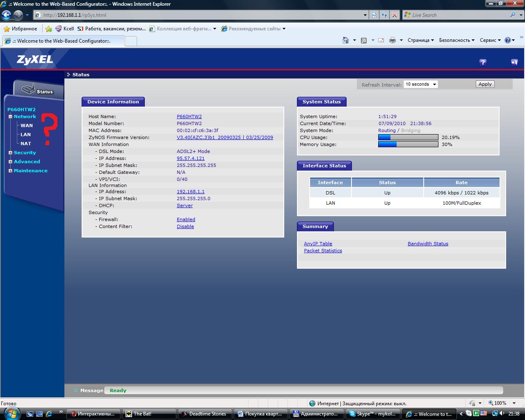Viewport: 525px width, 420px height.
Task: Collapse the Network tree node
Action: click(10, 117)
